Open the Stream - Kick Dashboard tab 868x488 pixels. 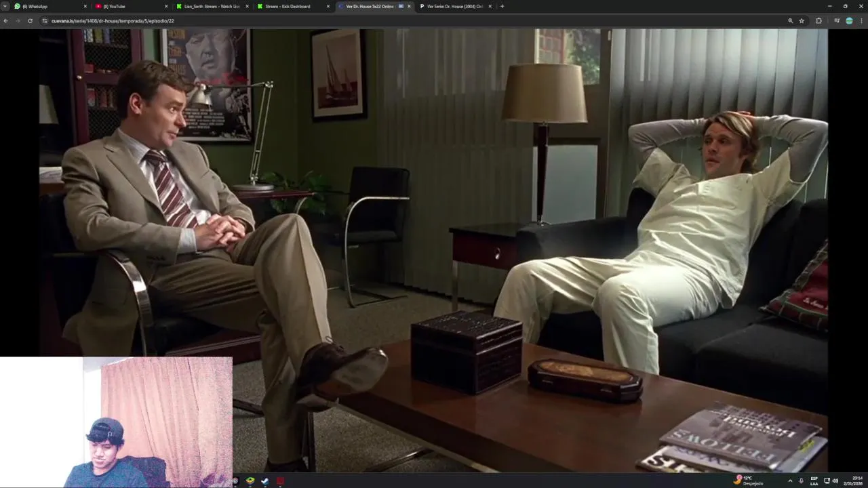click(293, 6)
